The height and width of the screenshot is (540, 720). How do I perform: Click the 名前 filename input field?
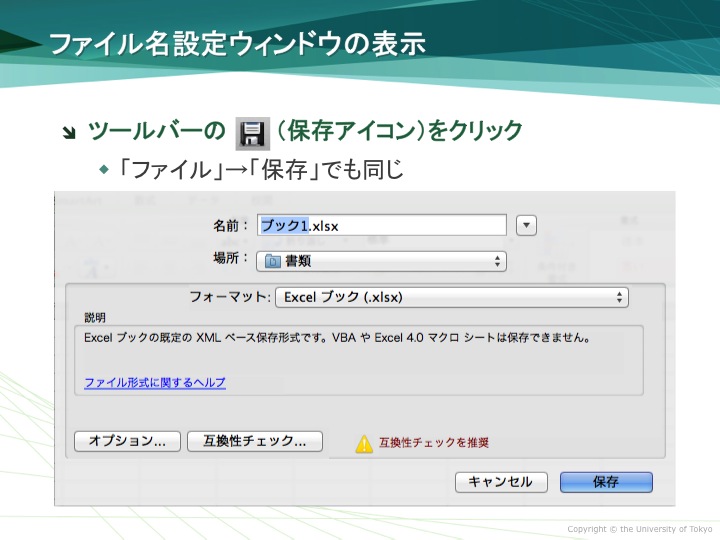coord(382,225)
